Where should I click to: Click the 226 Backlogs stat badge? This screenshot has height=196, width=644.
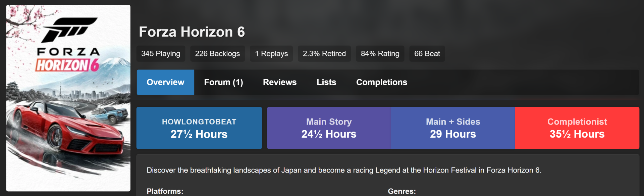217,54
